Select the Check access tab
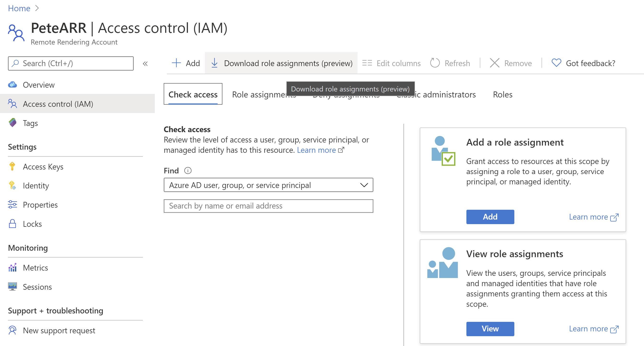The width and height of the screenshot is (644, 346). tap(193, 94)
